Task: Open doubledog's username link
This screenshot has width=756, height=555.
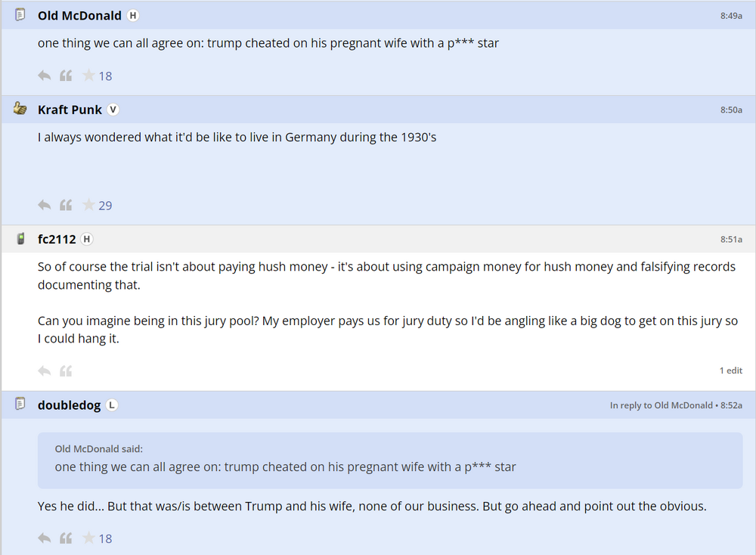Action: coord(69,405)
